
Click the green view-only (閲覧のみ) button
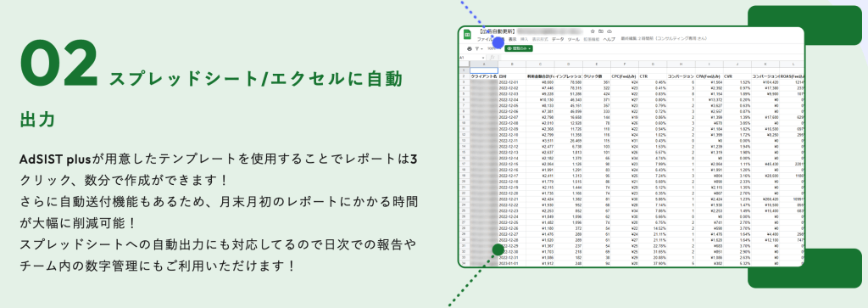point(519,48)
